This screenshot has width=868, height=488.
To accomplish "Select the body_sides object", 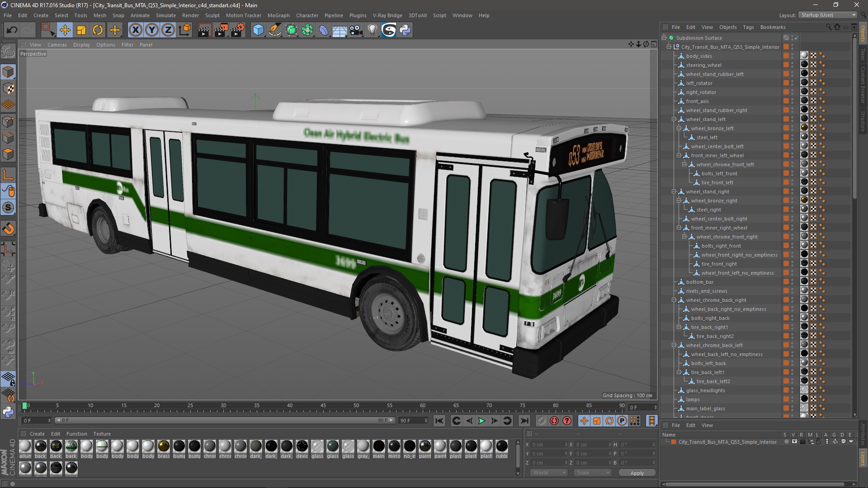I will [x=699, y=56].
